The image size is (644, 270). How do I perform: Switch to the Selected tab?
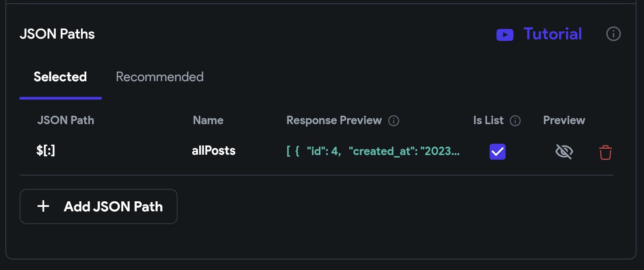coord(60,77)
